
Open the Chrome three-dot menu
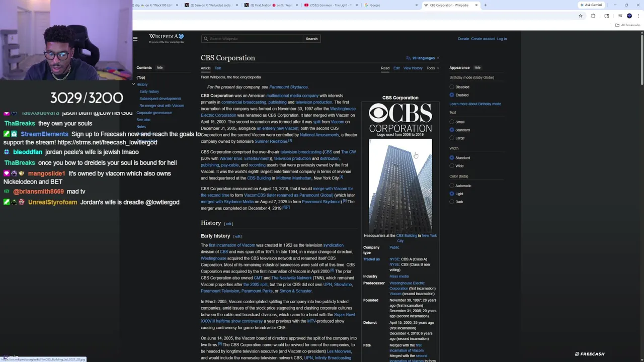click(638, 16)
